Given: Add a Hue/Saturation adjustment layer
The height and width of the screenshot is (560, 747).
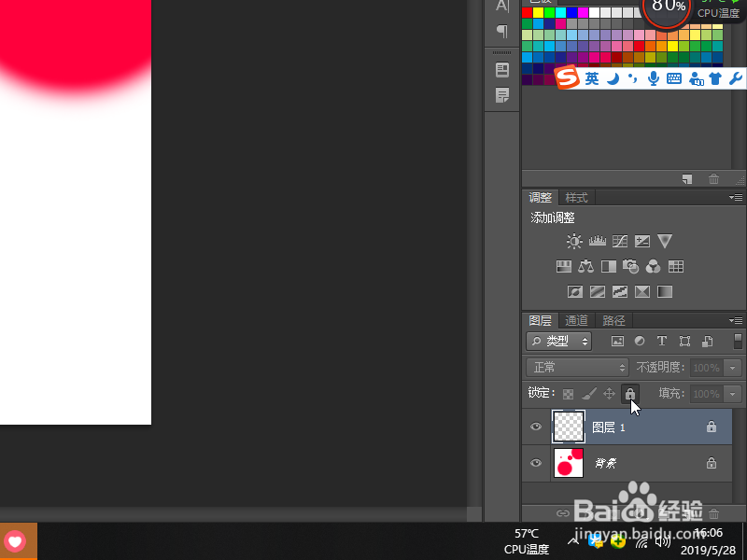Looking at the screenshot, I should point(564,266).
